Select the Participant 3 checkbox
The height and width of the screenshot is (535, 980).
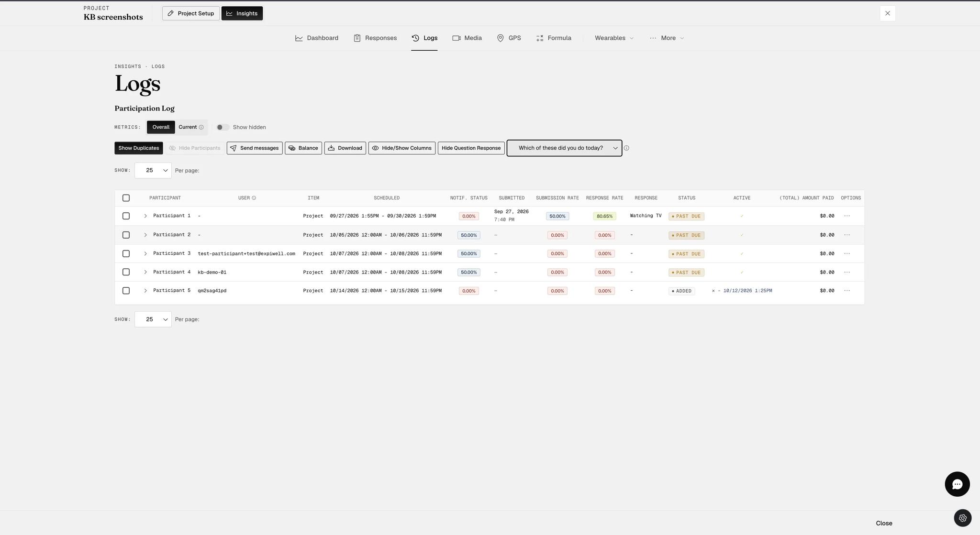click(126, 253)
